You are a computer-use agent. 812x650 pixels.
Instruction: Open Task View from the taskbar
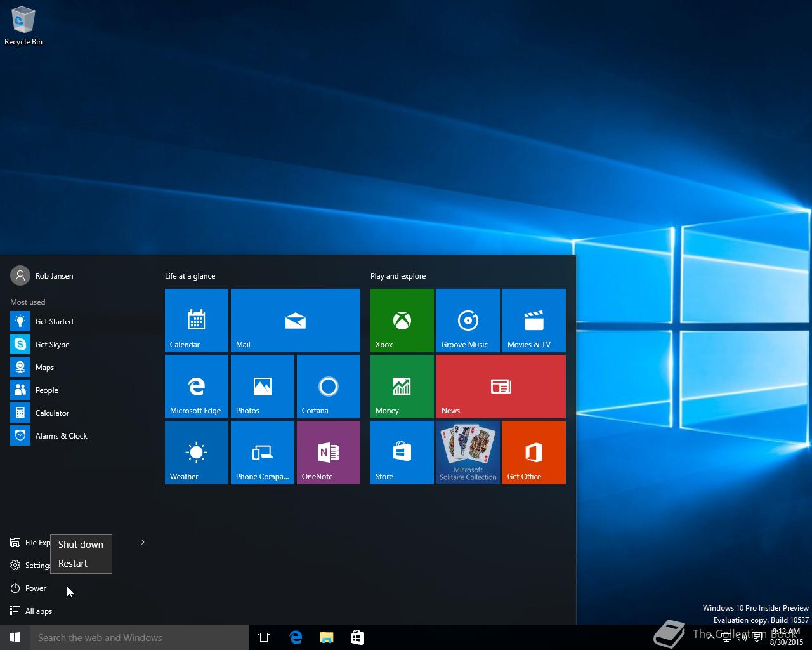[264, 637]
